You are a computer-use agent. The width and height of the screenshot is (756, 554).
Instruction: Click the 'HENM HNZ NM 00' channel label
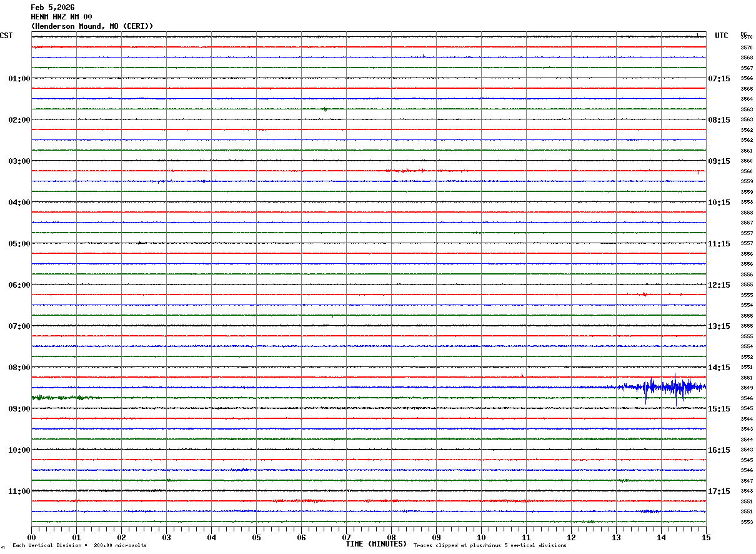click(61, 17)
